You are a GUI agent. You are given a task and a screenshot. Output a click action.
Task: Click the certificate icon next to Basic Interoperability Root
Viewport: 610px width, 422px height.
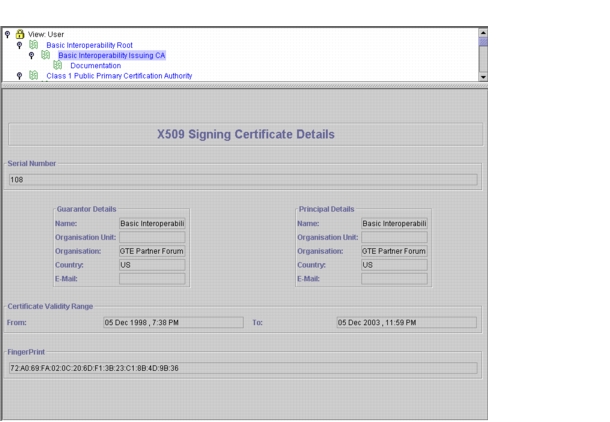click(x=33, y=45)
